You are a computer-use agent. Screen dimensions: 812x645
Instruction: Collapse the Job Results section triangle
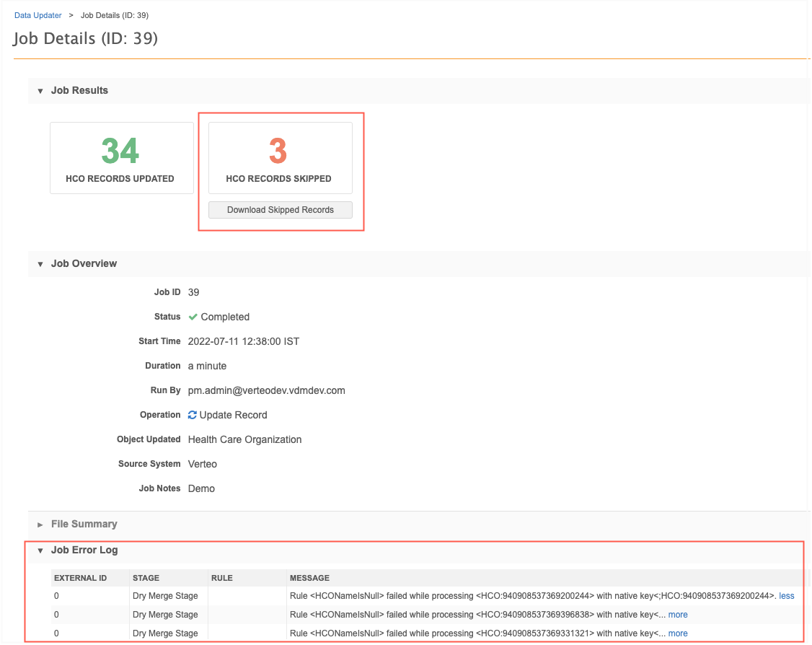40,91
